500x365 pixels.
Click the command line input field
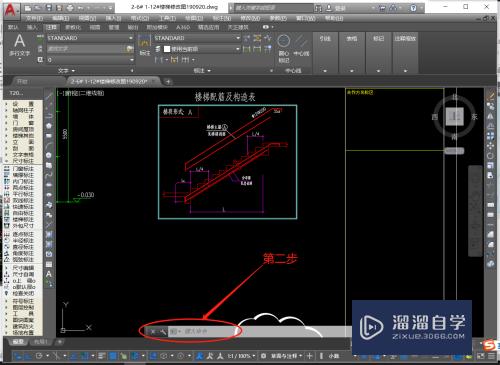[203, 332]
